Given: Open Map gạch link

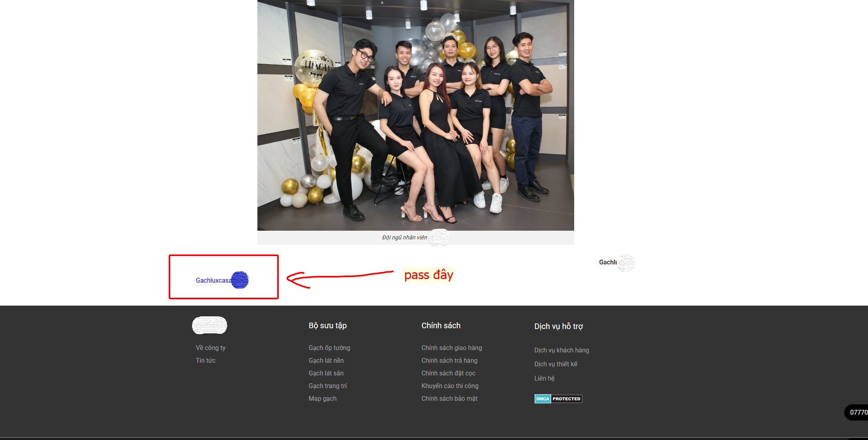Looking at the screenshot, I should point(322,398).
